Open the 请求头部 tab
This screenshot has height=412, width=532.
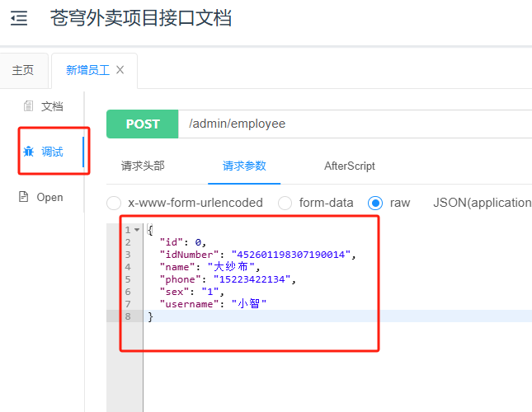tap(143, 166)
